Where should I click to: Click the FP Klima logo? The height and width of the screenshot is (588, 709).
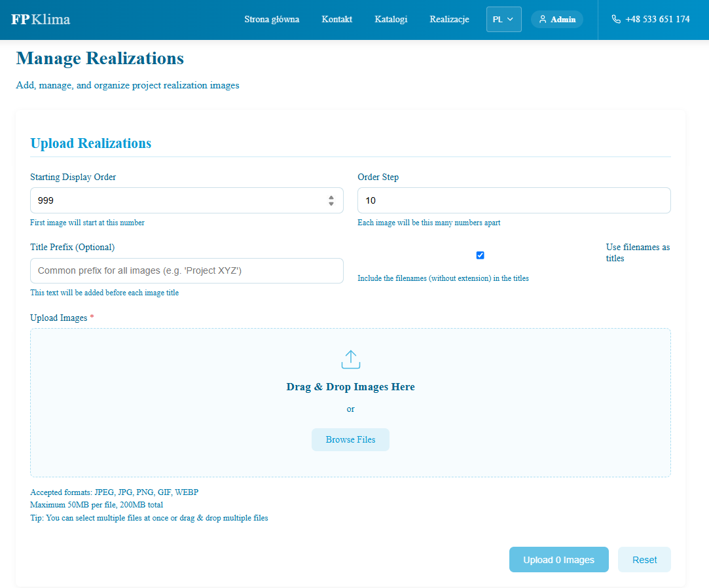41,20
